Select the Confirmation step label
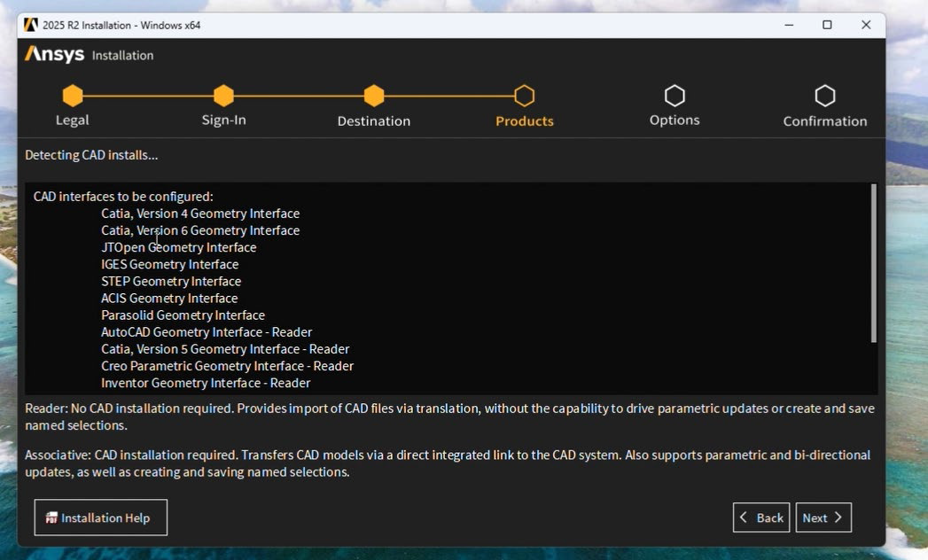The image size is (928, 560). 825,121
